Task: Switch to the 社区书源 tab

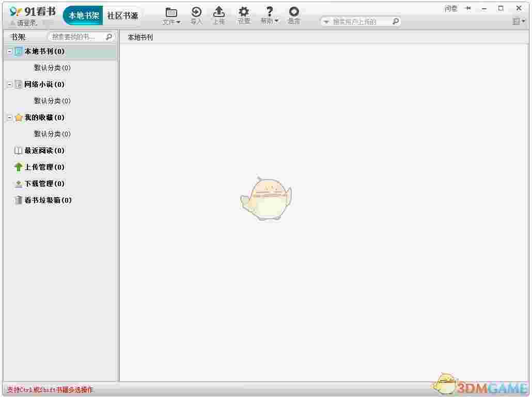Action: 124,15
